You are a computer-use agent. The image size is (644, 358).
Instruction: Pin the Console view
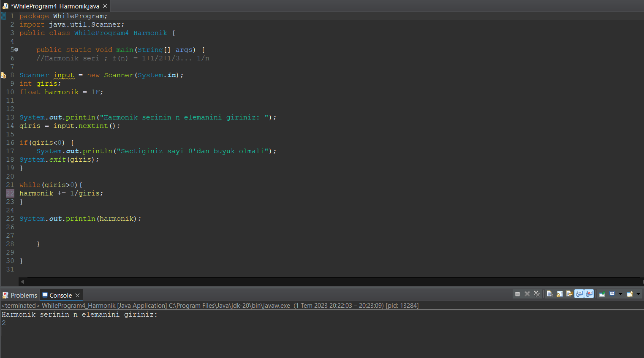(x=602, y=294)
